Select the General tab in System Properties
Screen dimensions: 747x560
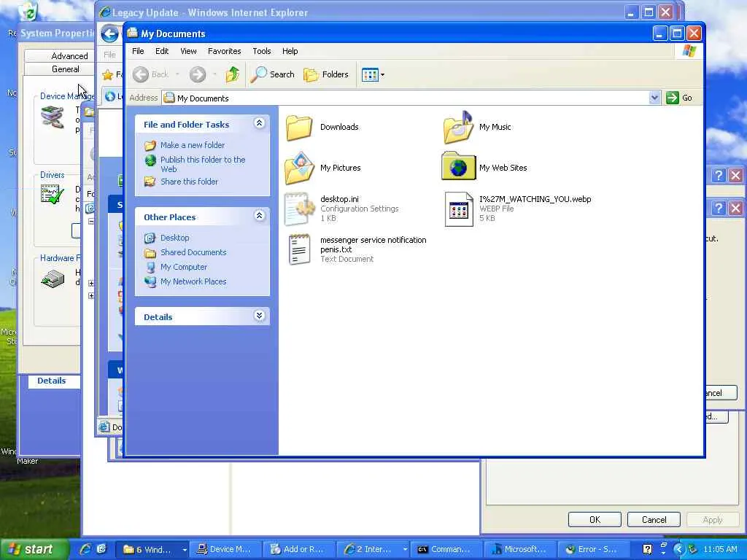pos(65,69)
